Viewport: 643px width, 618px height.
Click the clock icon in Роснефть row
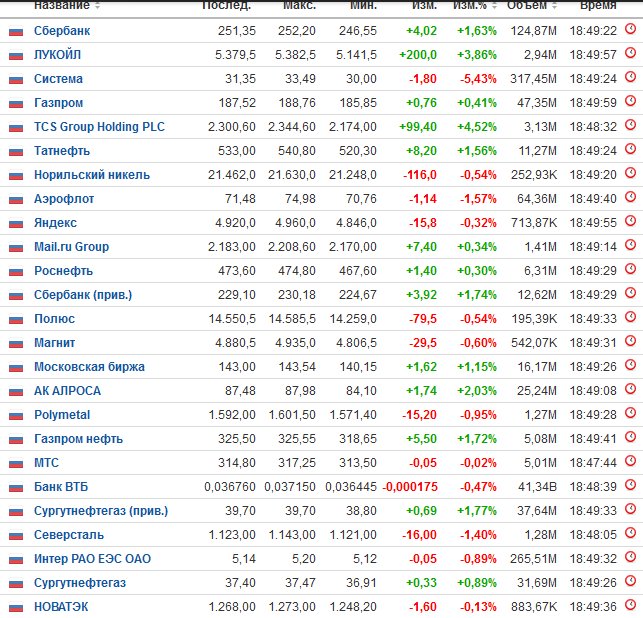pyautogui.click(x=630, y=269)
